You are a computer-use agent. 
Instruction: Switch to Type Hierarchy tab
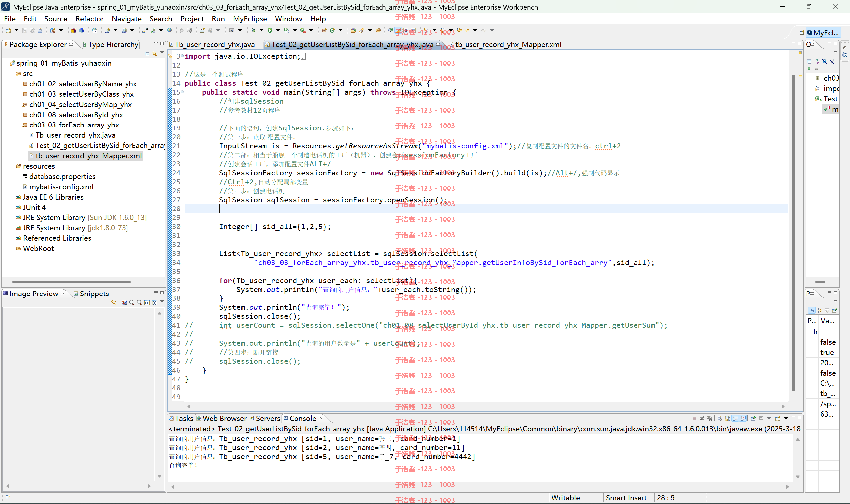tap(110, 44)
